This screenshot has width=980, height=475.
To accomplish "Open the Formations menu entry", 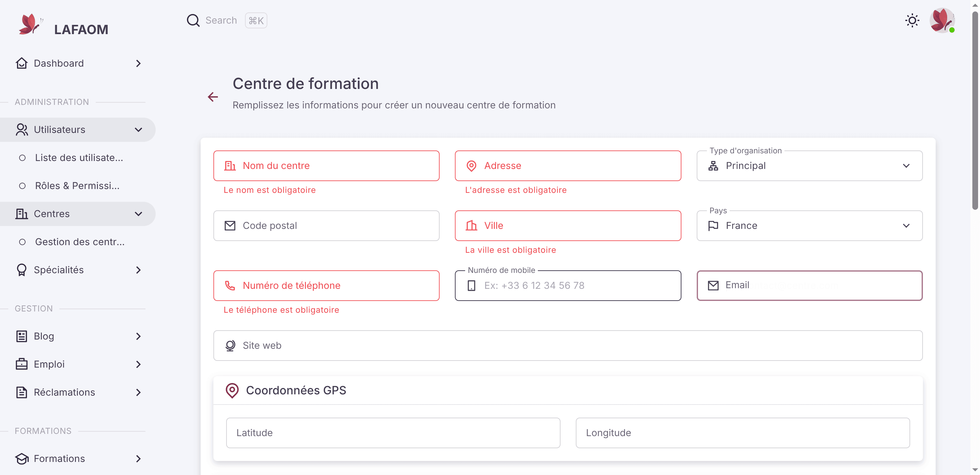I will 78,459.
